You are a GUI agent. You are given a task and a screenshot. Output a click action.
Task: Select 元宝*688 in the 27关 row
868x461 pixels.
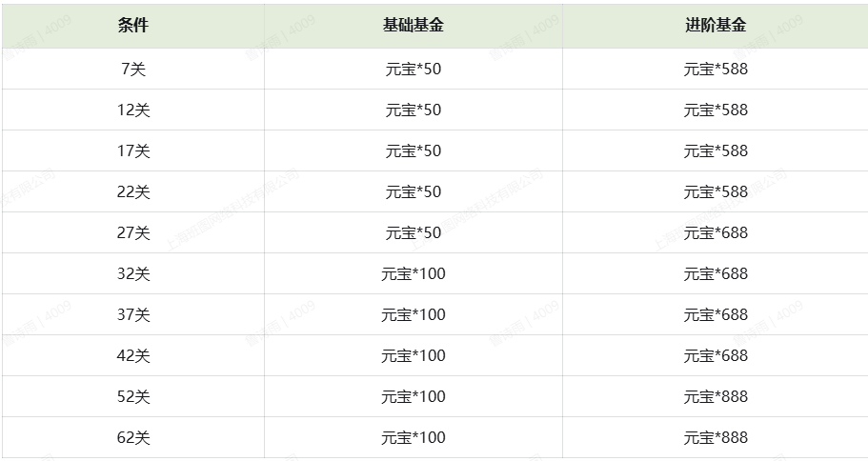click(x=716, y=233)
